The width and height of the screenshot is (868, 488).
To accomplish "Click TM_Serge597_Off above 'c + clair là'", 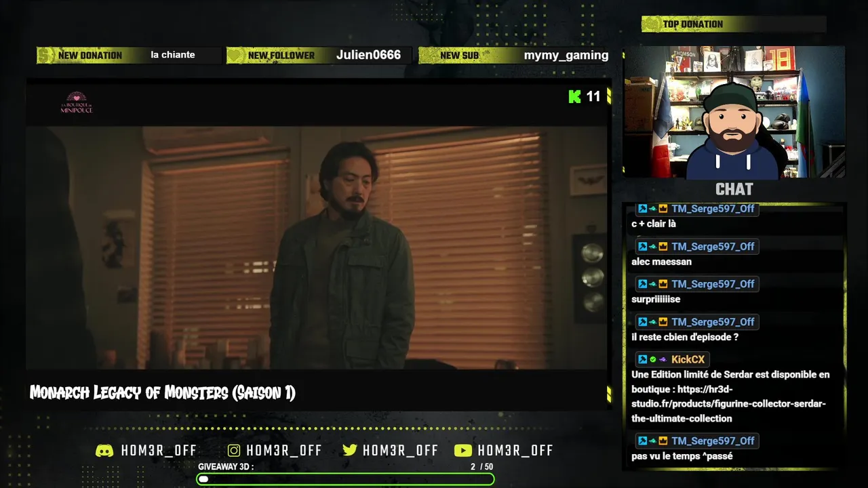I will pyautogui.click(x=713, y=209).
